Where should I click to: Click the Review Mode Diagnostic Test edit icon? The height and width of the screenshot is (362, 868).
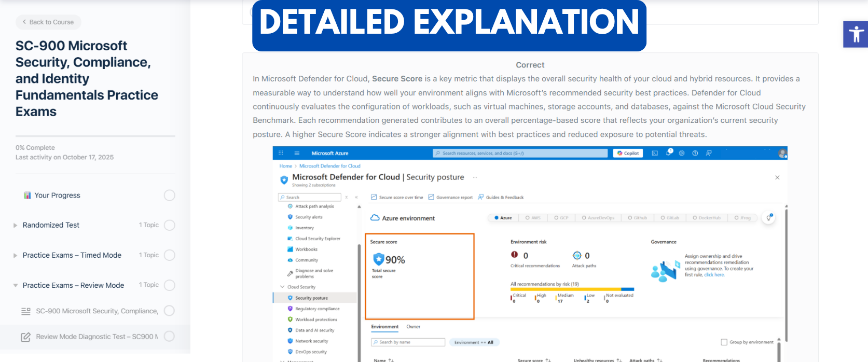pyautogui.click(x=25, y=337)
